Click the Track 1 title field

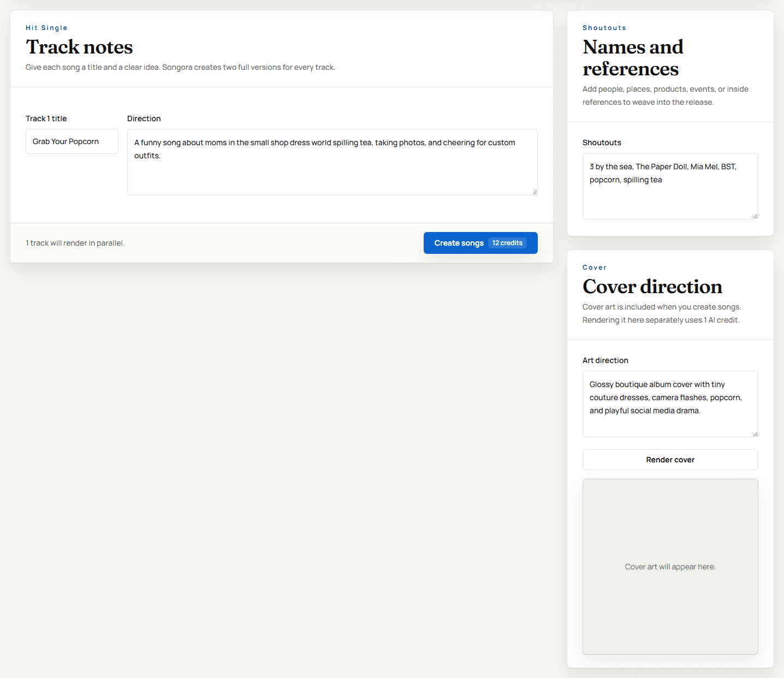pos(72,141)
